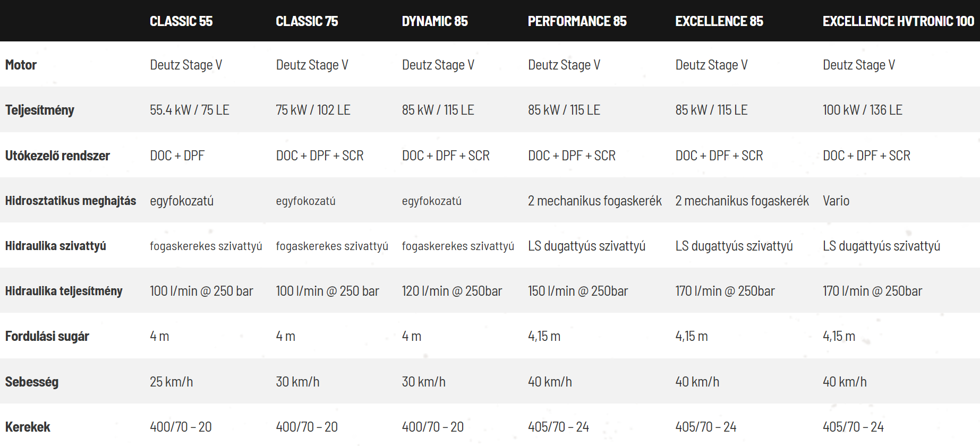Select the PERFORMANCE 85 column header
Image resolution: width=980 pixels, height=446 pixels.
click(x=577, y=21)
